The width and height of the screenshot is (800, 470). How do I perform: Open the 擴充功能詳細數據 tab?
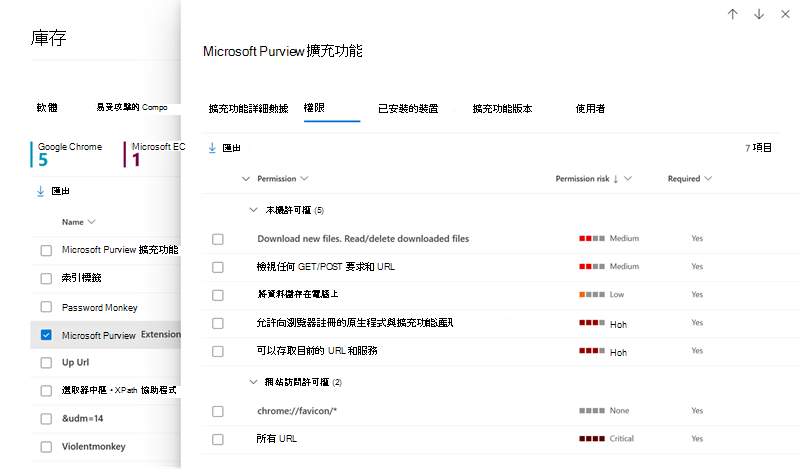[x=248, y=108]
